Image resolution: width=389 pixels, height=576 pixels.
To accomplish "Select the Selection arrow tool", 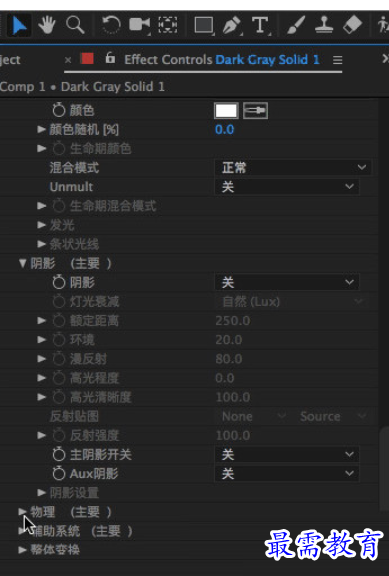I will [19, 25].
